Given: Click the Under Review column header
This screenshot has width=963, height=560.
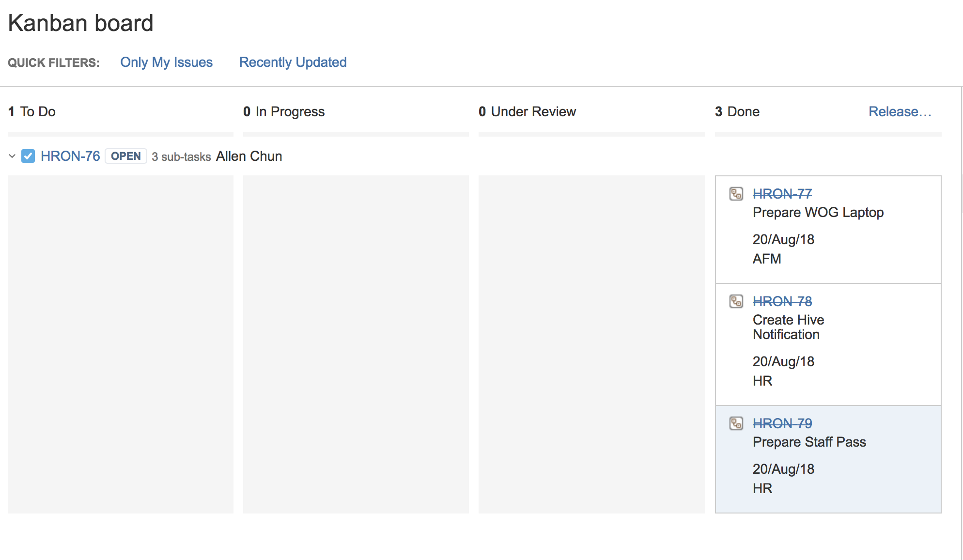Looking at the screenshot, I should tap(528, 111).
